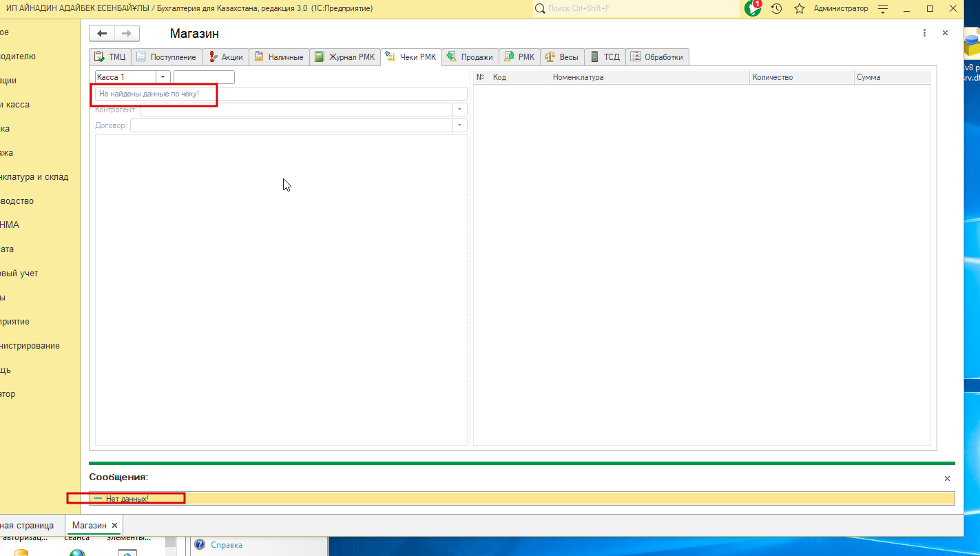This screenshot has width=980, height=556.
Task: Open the history clock icon
Action: coord(776,9)
